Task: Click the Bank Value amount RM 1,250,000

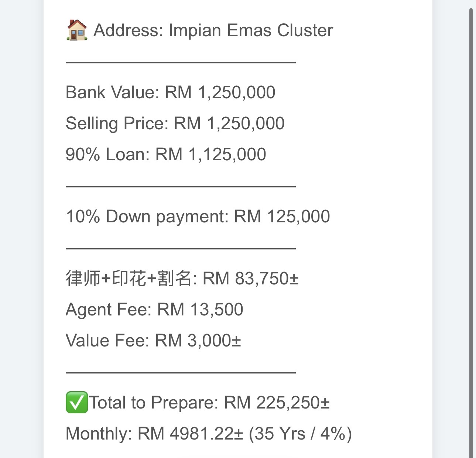Action: pyautogui.click(x=220, y=92)
